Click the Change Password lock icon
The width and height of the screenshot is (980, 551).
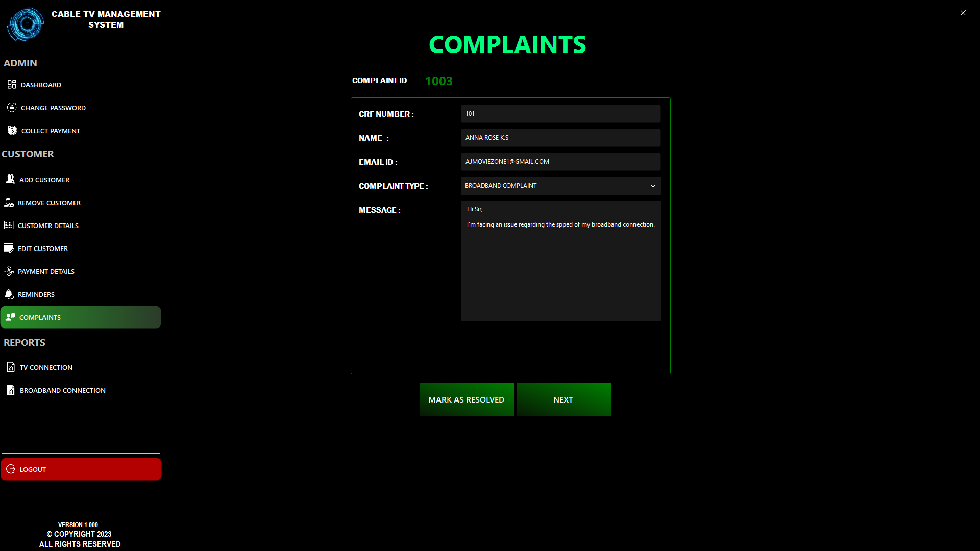12,107
